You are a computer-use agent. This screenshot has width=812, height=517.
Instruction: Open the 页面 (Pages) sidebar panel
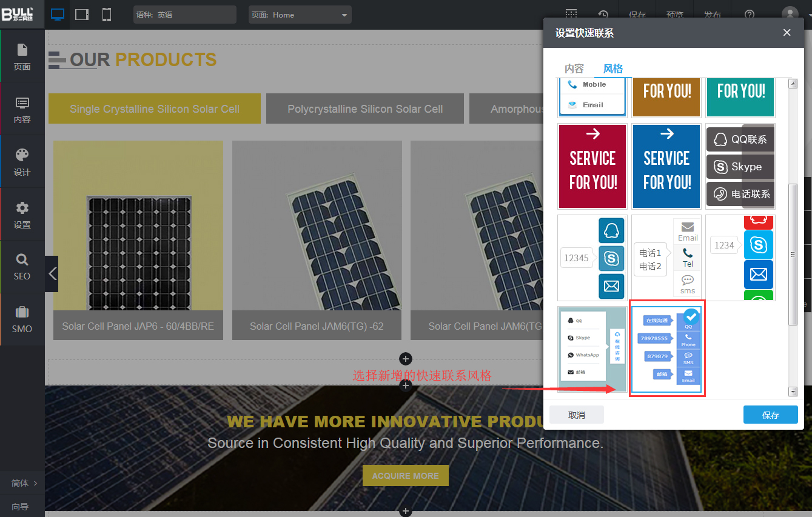[22, 56]
